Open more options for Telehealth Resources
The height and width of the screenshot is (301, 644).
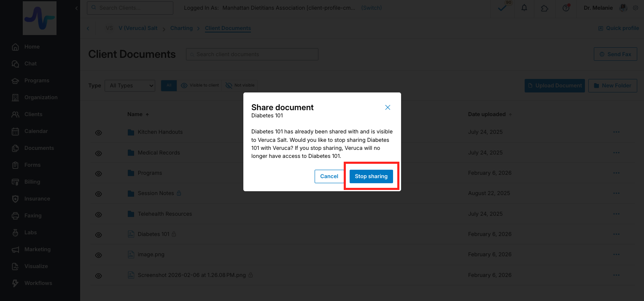pyautogui.click(x=616, y=214)
